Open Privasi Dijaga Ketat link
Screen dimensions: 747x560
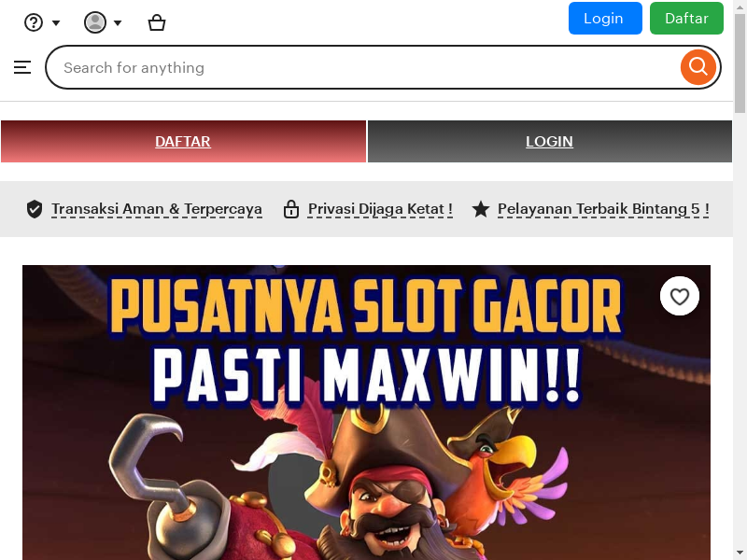(380, 208)
